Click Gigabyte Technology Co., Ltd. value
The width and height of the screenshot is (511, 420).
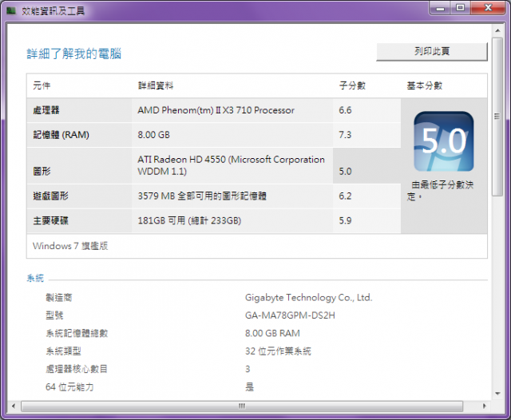(x=309, y=298)
